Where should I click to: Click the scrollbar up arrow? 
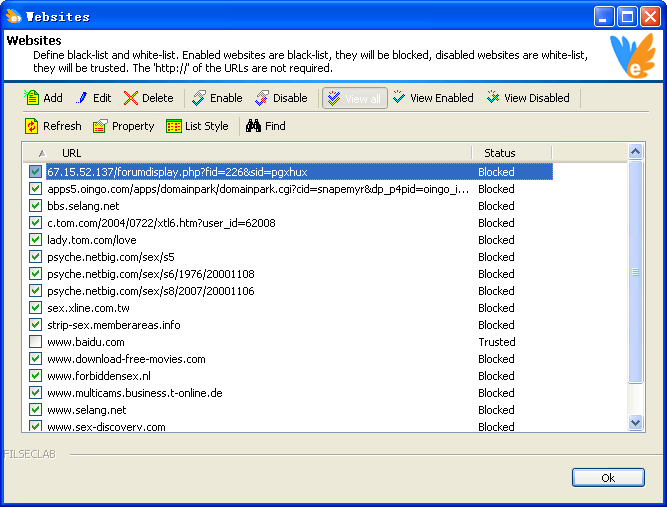coord(635,152)
